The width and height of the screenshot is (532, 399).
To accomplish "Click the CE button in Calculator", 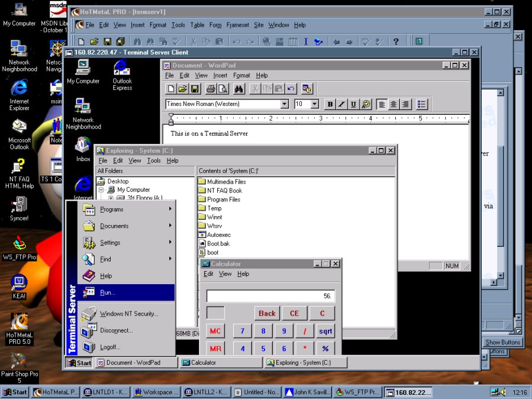I will [x=295, y=314].
